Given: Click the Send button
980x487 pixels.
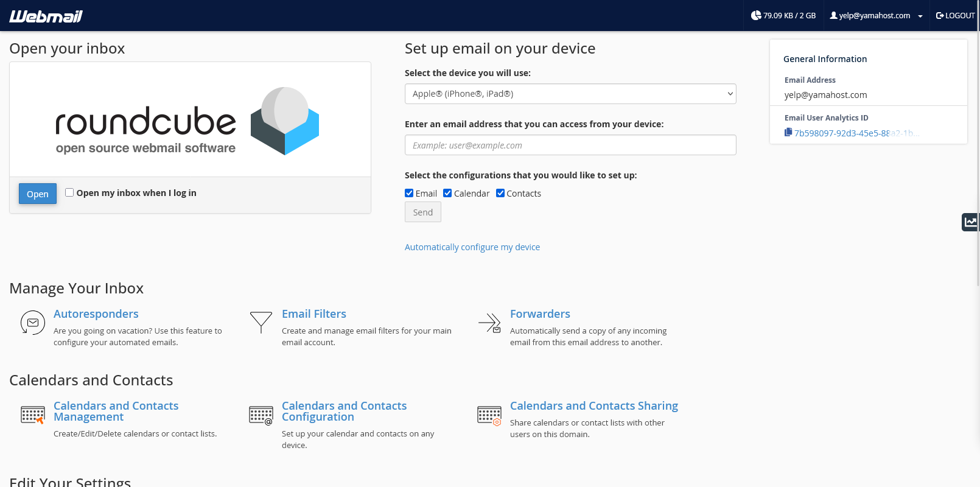Looking at the screenshot, I should [423, 212].
